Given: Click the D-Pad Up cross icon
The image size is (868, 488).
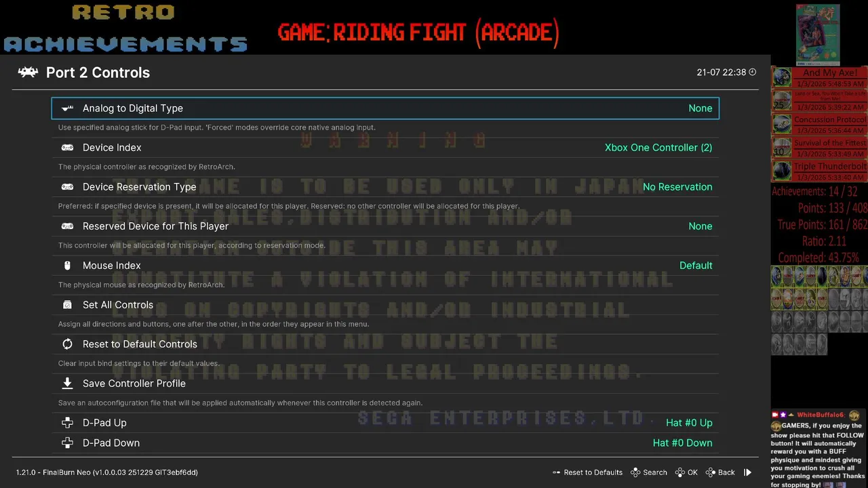Looking at the screenshot, I should 67,423.
